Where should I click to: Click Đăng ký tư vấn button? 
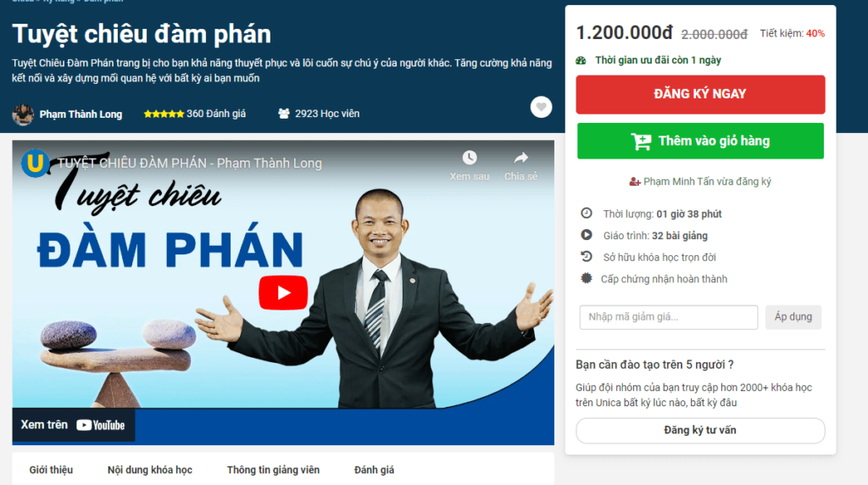point(699,430)
